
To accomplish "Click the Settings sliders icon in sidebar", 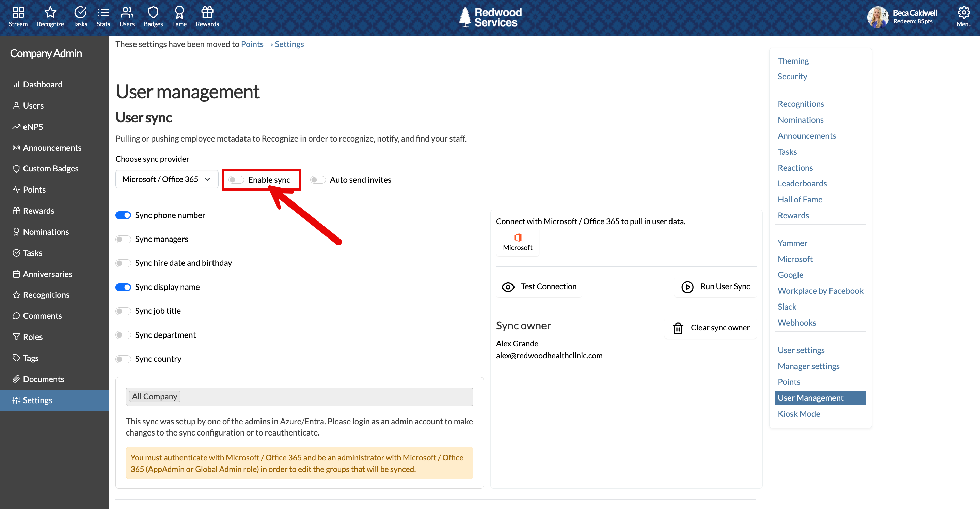I will (16, 400).
